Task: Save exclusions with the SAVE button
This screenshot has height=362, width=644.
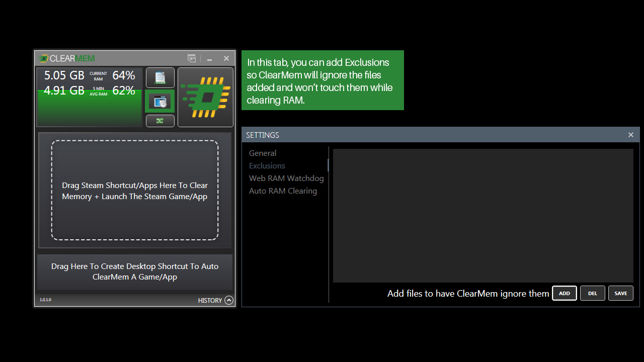Action: click(620, 293)
